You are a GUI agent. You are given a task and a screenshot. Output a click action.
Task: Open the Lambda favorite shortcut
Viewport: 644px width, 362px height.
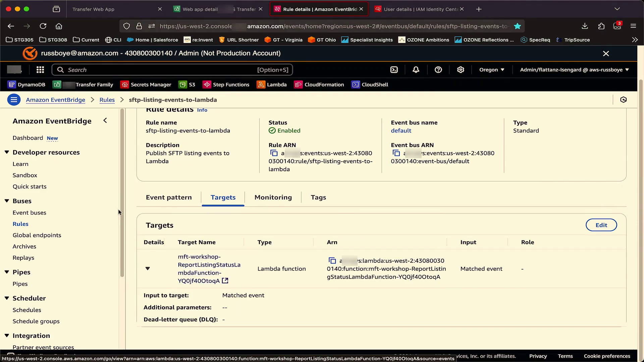[x=272, y=84]
